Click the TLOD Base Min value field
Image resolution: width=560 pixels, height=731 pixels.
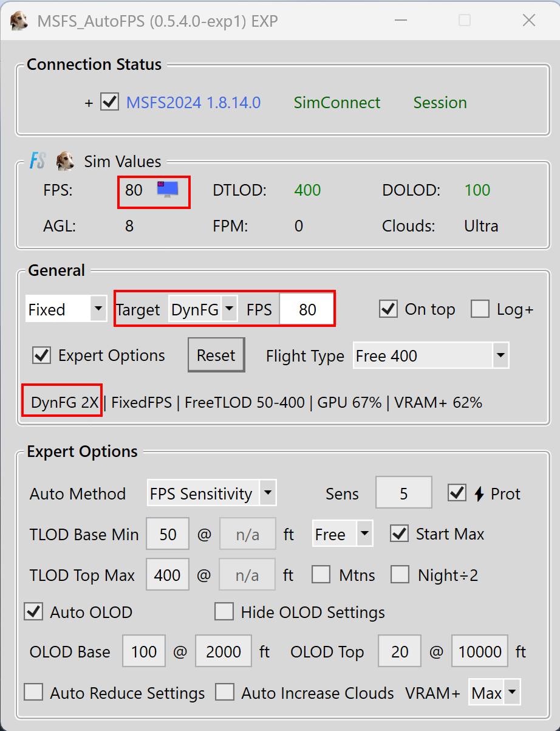coord(168,534)
